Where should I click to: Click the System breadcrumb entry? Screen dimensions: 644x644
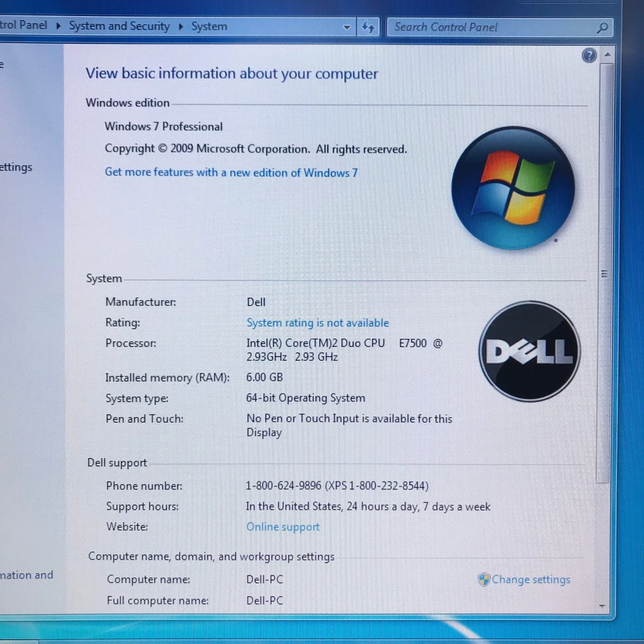tap(209, 26)
